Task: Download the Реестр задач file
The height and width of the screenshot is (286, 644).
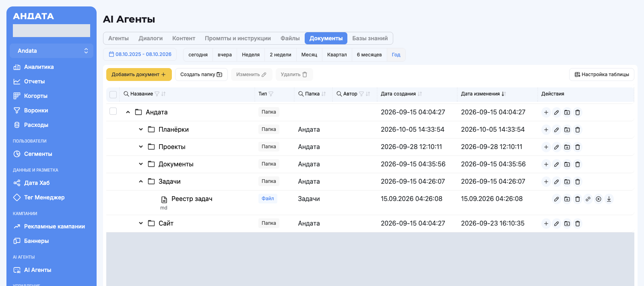Action: [609, 199]
